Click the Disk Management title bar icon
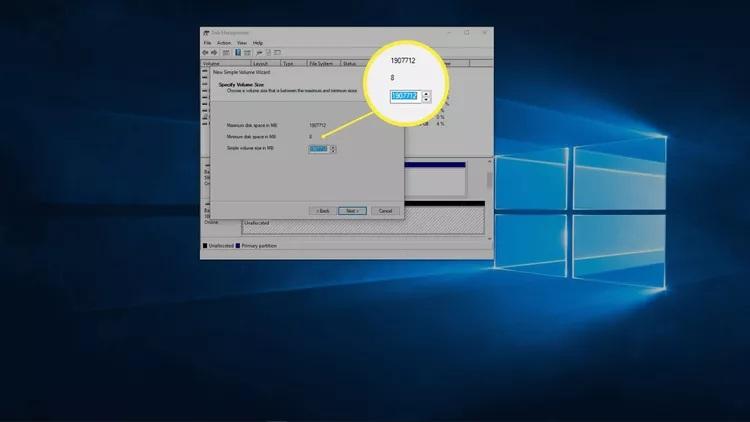 click(x=206, y=33)
